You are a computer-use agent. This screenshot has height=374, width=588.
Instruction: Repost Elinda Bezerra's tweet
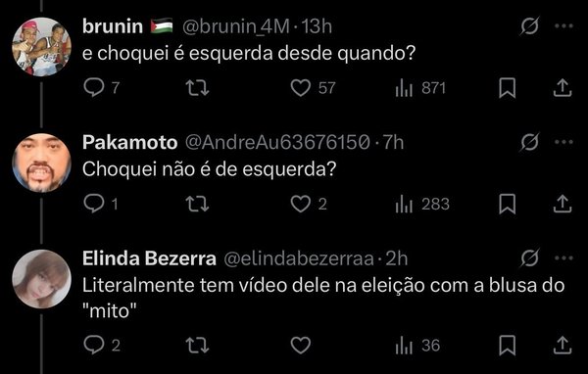click(x=197, y=346)
